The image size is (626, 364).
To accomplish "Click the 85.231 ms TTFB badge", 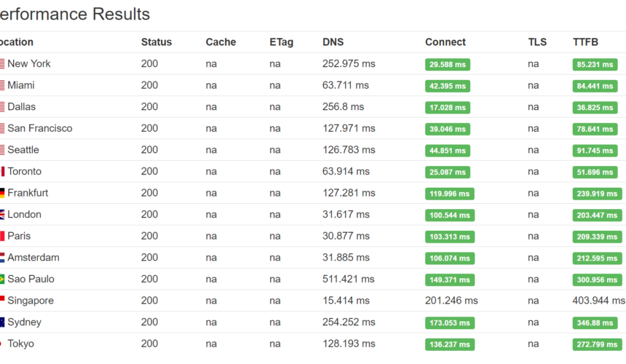I will (595, 65).
